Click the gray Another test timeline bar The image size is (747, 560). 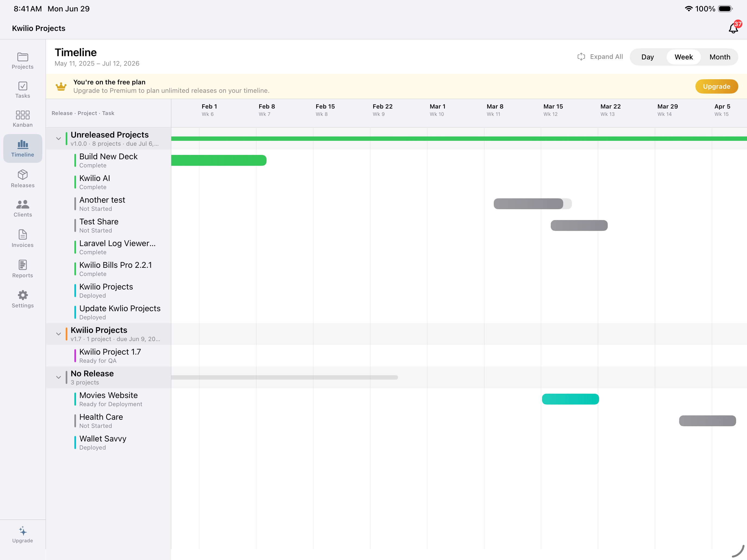[x=533, y=204]
